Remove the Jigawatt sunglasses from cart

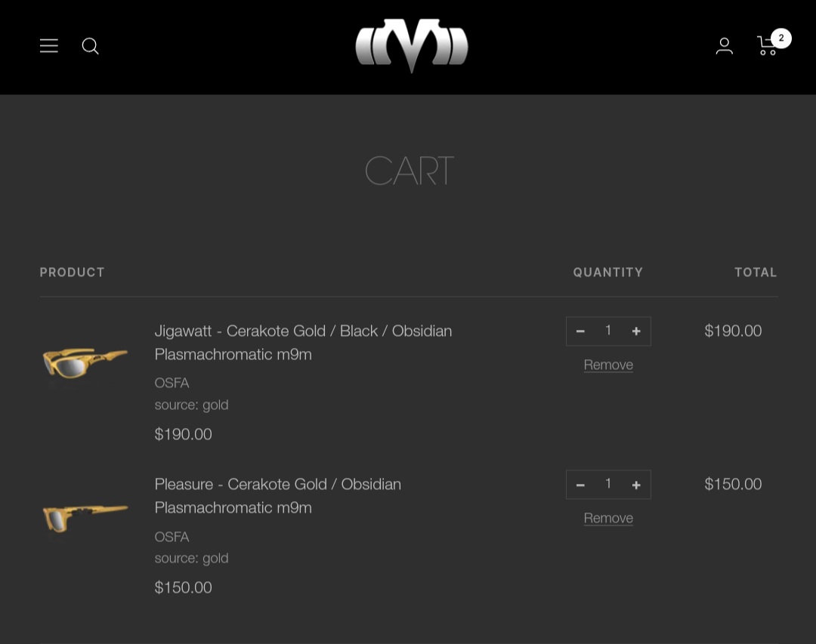point(608,365)
